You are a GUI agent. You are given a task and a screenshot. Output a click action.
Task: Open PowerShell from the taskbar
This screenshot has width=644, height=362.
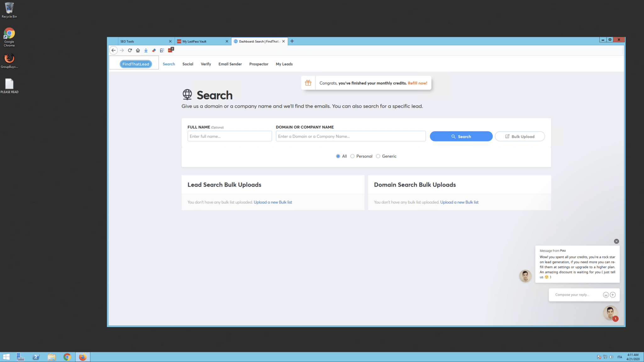[36, 357]
